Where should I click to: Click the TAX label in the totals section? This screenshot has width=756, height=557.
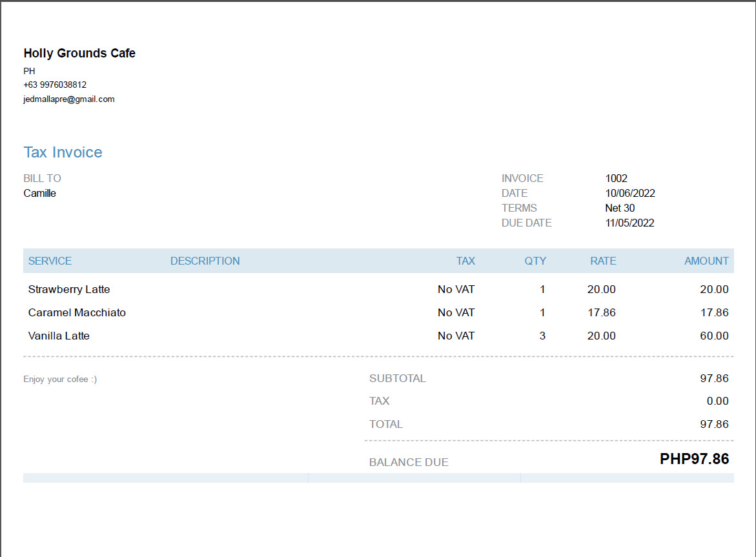click(380, 401)
